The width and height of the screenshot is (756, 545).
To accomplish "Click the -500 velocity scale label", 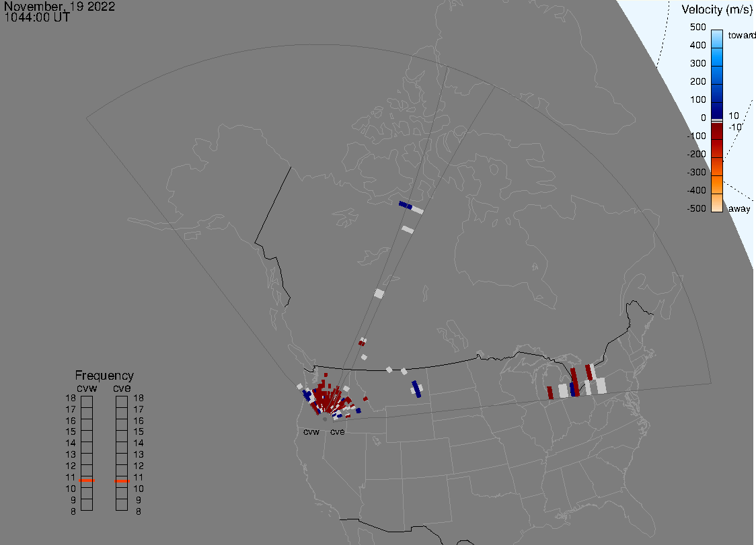I will tap(696, 208).
